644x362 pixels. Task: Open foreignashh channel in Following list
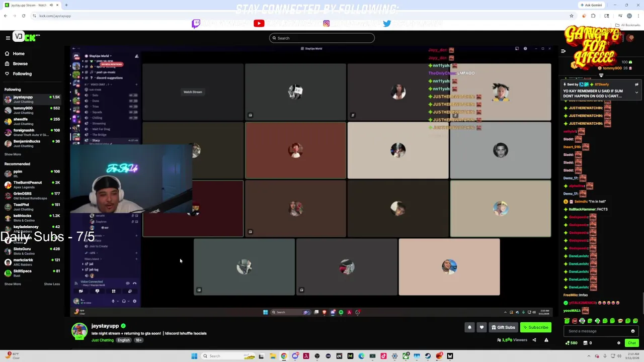pos(31,132)
